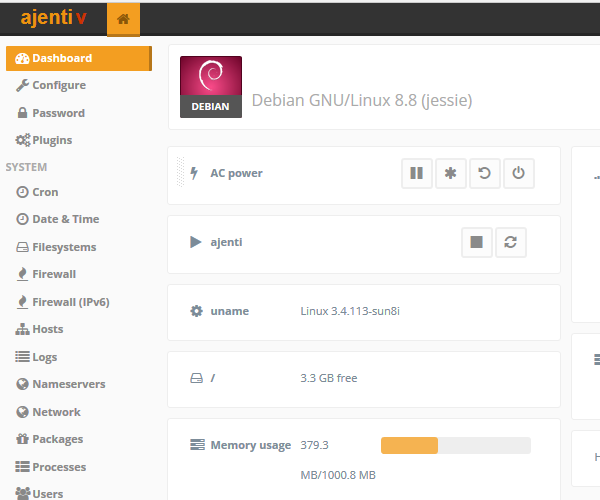Image resolution: width=600 pixels, height=500 pixels.
Task: Click the hibernate asterisk power button
Action: point(451,173)
